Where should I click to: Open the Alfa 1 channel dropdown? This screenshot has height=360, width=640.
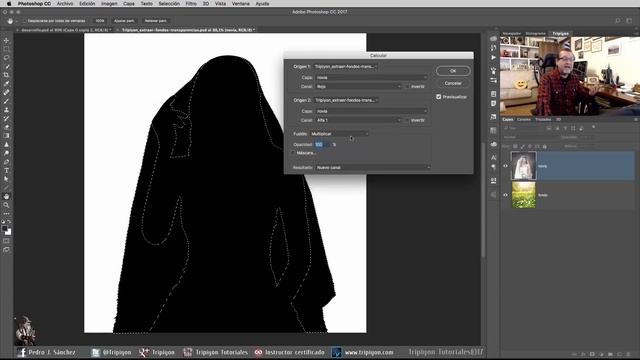click(x=358, y=120)
